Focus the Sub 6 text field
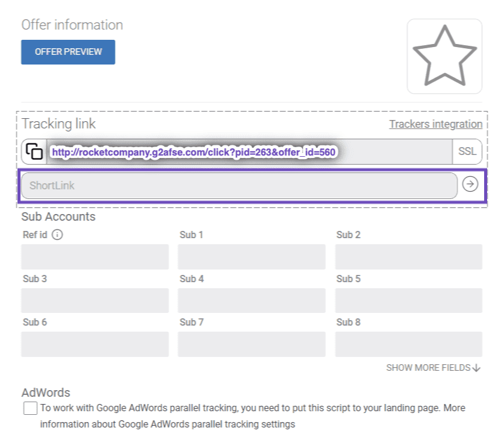The height and width of the screenshot is (448, 498). pos(95,344)
